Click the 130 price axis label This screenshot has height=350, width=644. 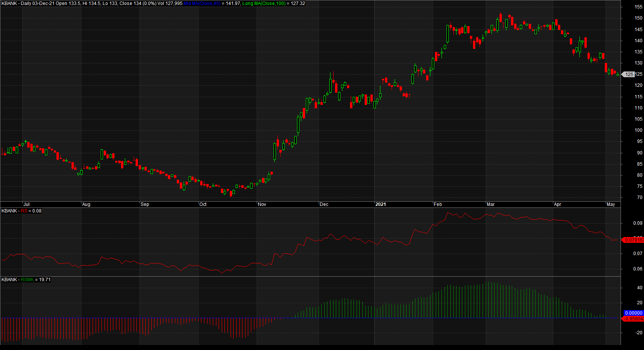pos(638,63)
